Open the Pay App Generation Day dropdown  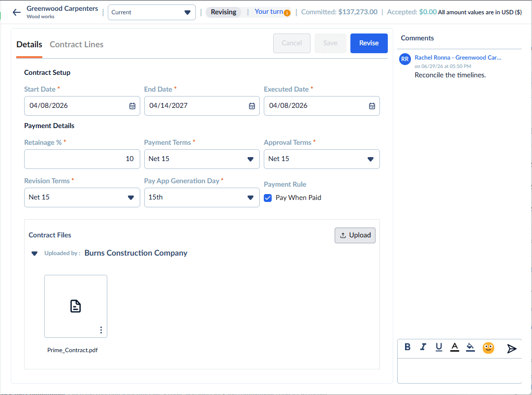point(202,197)
